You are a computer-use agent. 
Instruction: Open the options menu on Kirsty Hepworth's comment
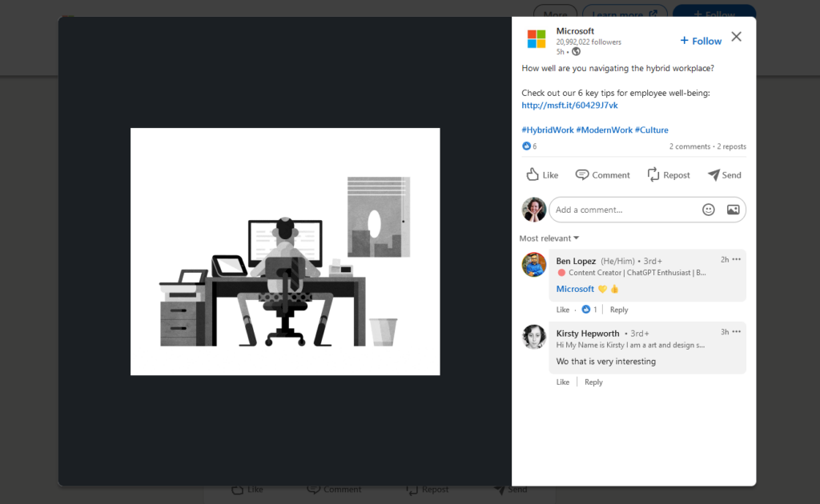[736, 331]
